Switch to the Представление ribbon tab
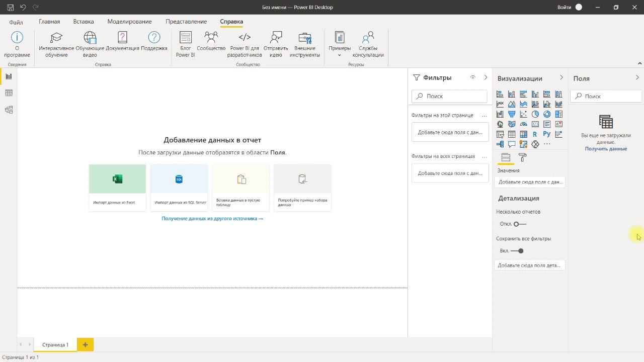This screenshot has height=362, width=644. click(186, 22)
